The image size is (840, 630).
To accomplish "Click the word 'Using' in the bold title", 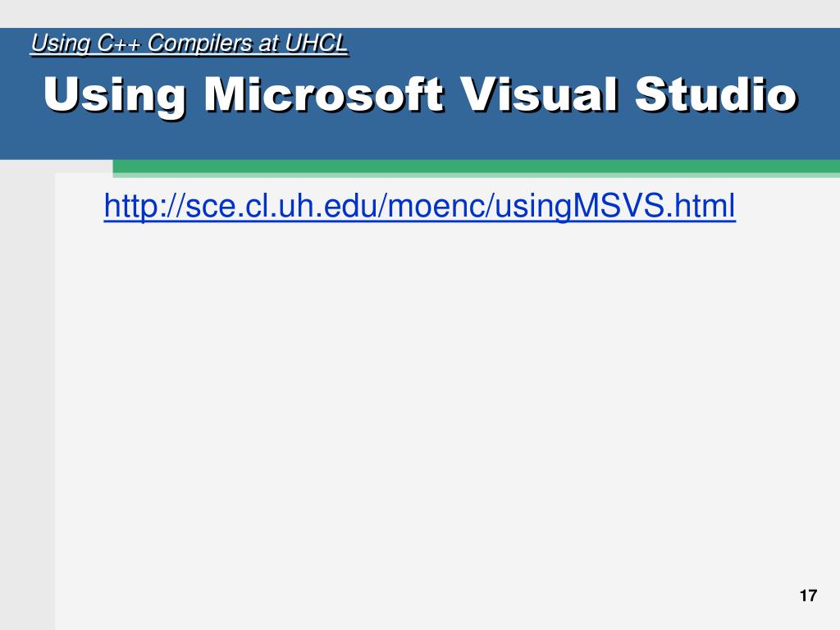I will (x=114, y=96).
